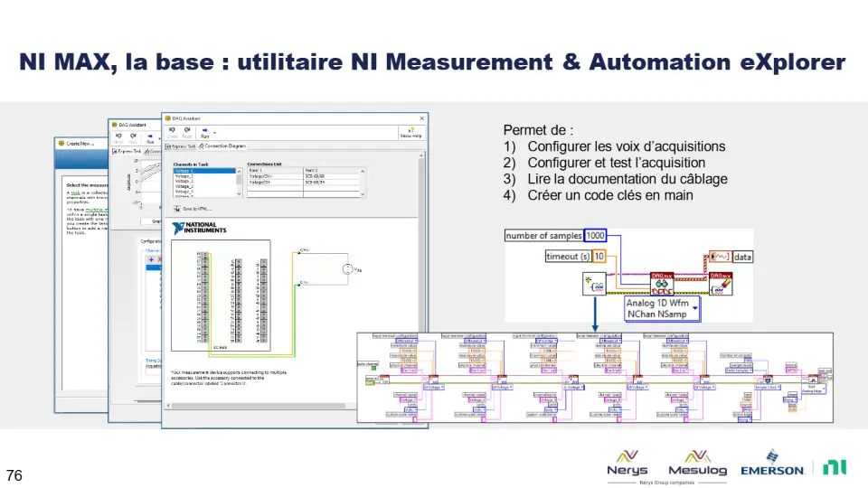Close the front DAQ Assistant window

(x=422, y=118)
